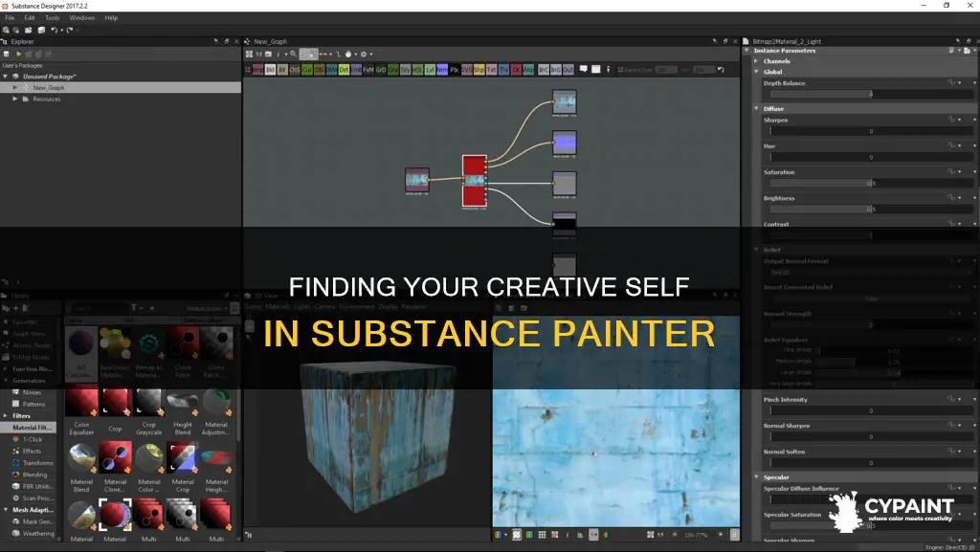The height and width of the screenshot is (552, 980).
Task: Add a Pixel Processor node (Plx)
Action: tap(455, 70)
